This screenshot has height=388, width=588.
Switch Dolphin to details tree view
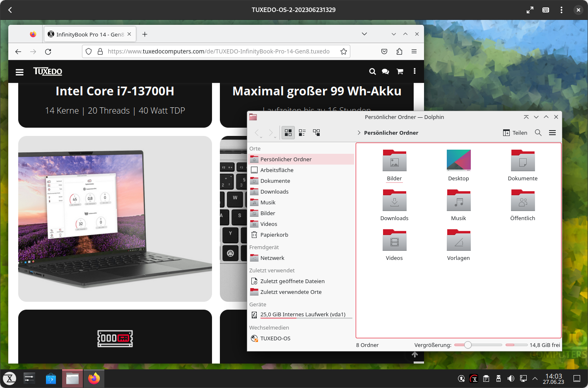pos(316,133)
